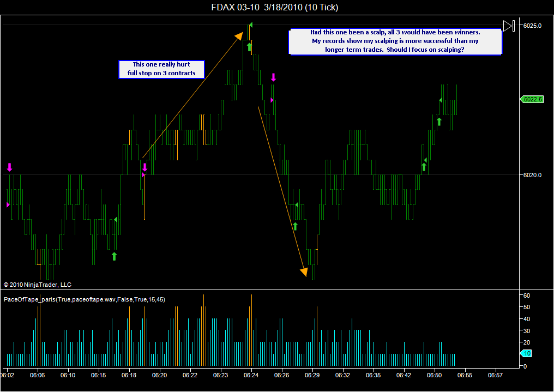Select the green buy arrow near 06:16
554x392 pixels.
(114, 256)
